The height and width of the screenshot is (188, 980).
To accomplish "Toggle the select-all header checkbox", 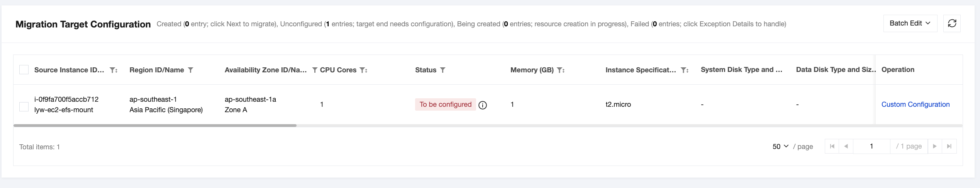I will (24, 70).
